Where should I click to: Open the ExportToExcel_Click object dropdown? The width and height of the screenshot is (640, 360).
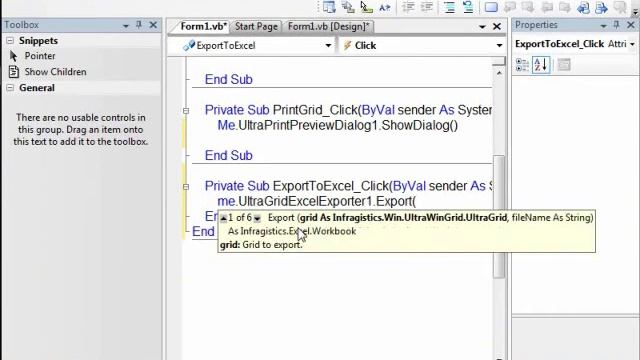pyautogui.click(x=632, y=44)
